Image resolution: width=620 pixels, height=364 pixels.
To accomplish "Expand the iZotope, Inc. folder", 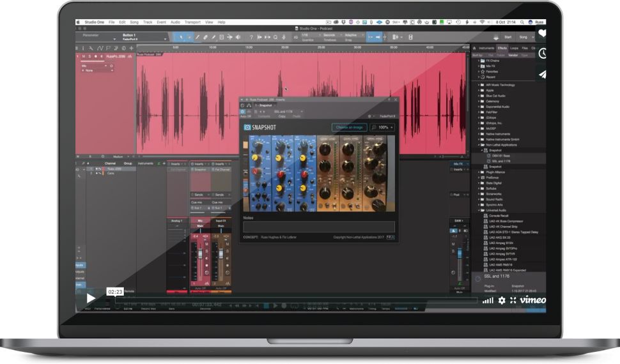I will [479, 123].
